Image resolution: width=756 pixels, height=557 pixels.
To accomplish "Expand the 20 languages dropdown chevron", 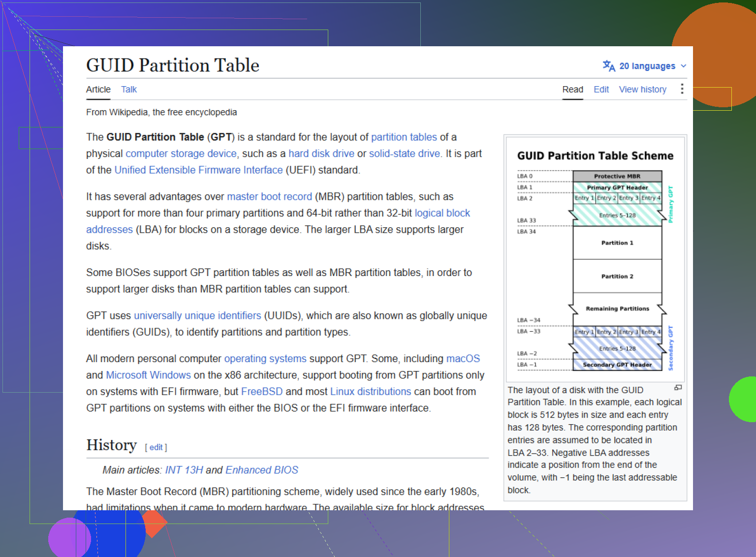I will pyautogui.click(x=683, y=66).
